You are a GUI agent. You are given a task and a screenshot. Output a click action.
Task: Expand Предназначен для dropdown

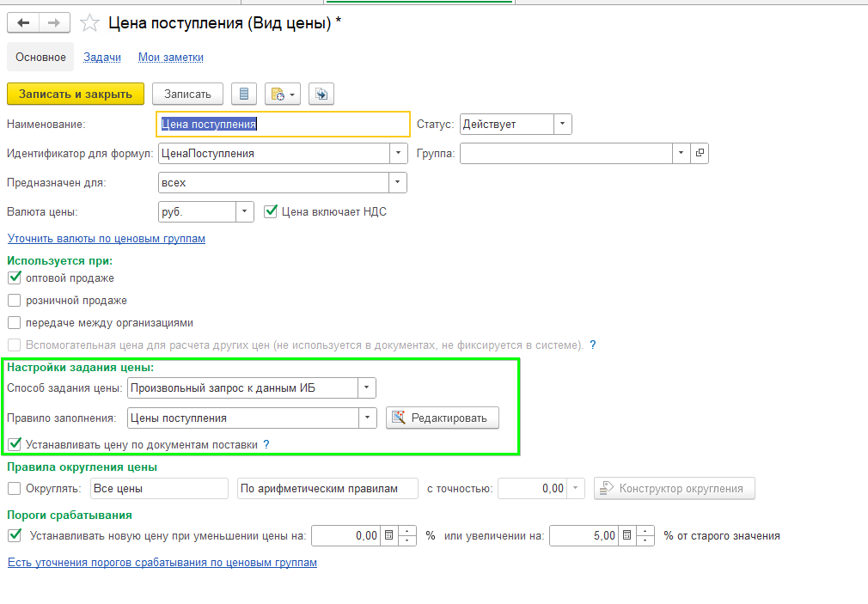pyautogui.click(x=397, y=183)
